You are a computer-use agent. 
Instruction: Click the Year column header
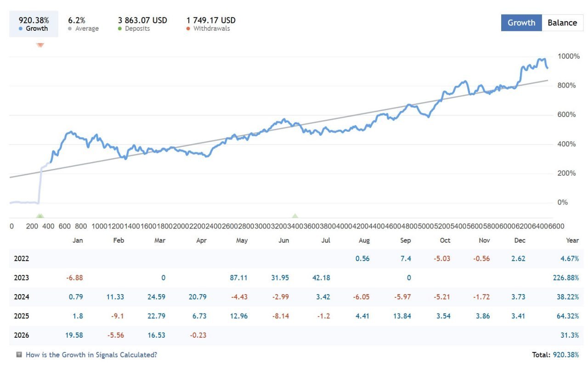coord(572,240)
